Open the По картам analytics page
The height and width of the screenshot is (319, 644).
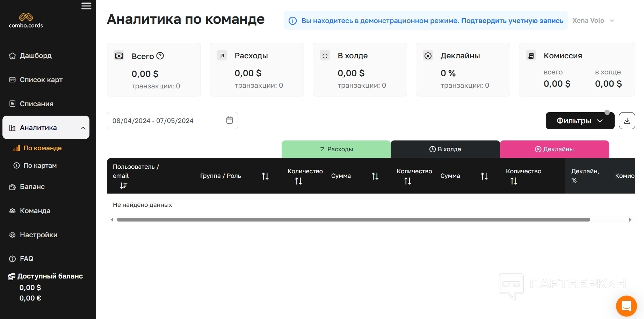tap(40, 166)
